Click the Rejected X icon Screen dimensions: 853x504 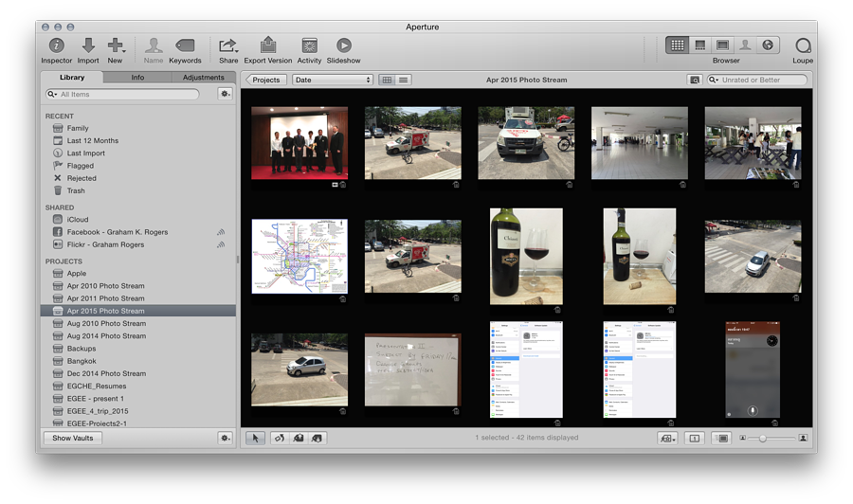(58, 178)
